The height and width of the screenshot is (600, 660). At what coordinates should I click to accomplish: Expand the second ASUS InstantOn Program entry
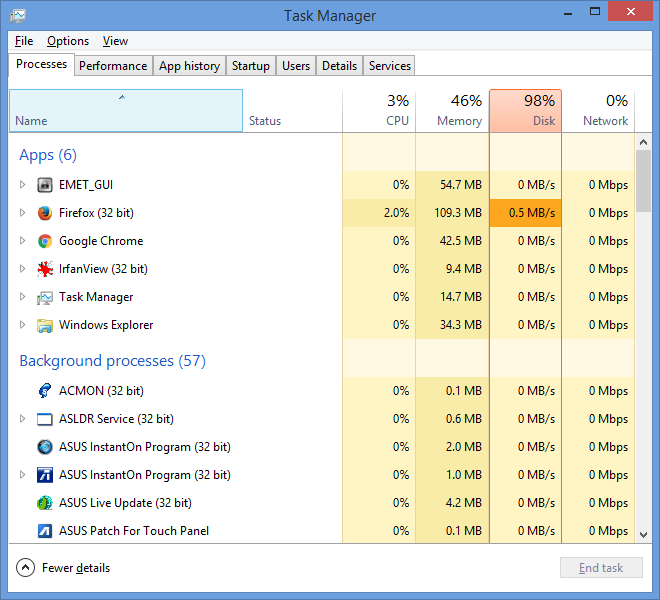[x=23, y=475]
